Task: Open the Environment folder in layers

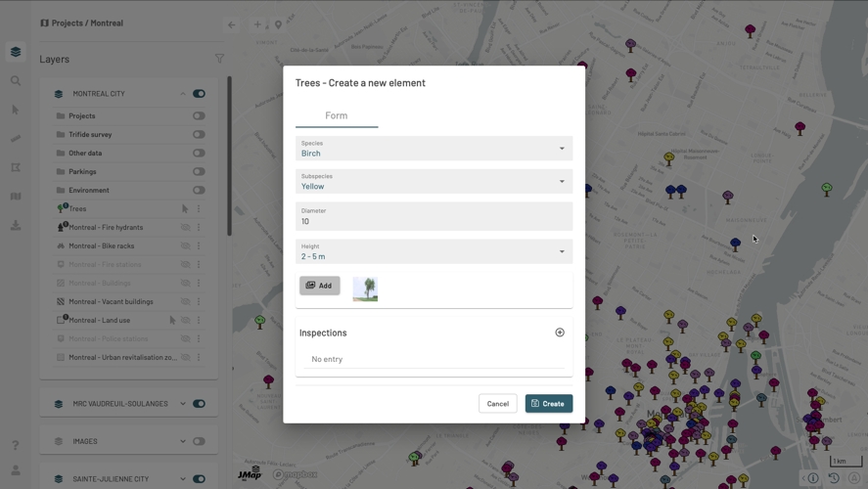Action: click(89, 191)
